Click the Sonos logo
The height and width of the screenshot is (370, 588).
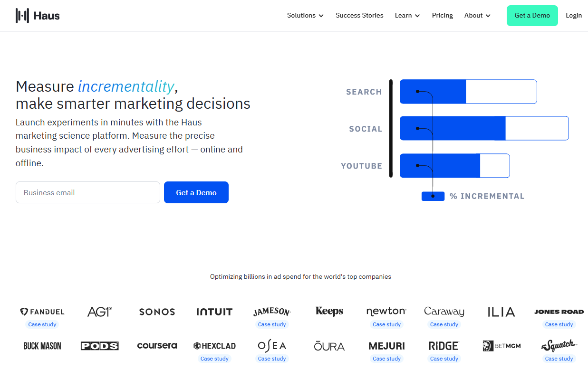(x=157, y=312)
